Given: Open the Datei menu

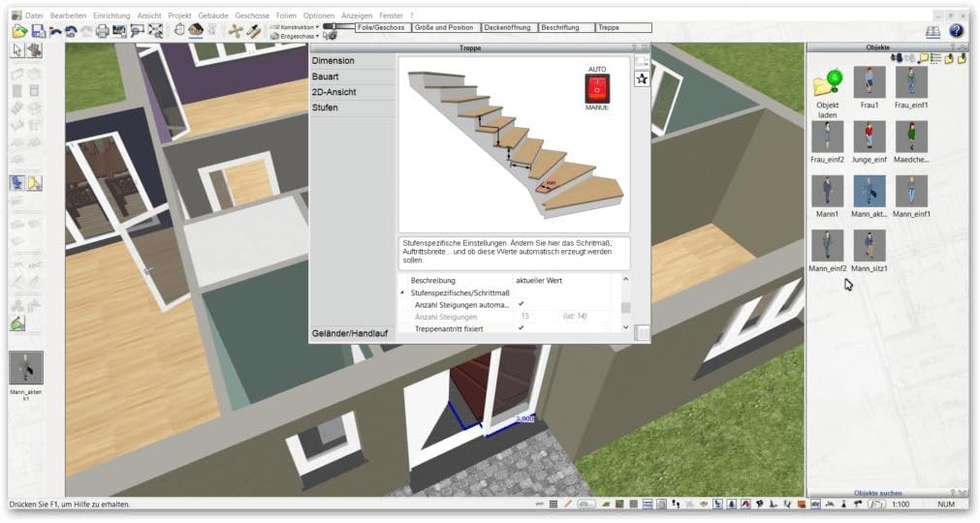Looking at the screenshot, I should (x=34, y=15).
